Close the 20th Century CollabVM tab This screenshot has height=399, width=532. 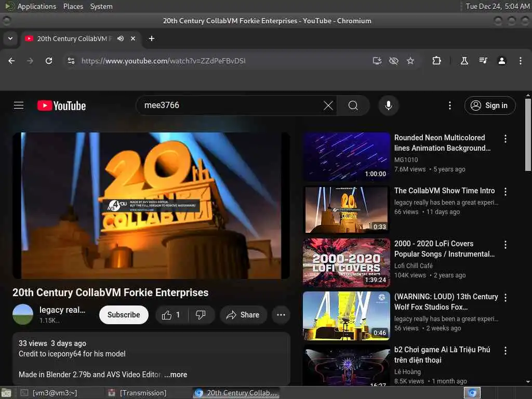tap(133, 38)
